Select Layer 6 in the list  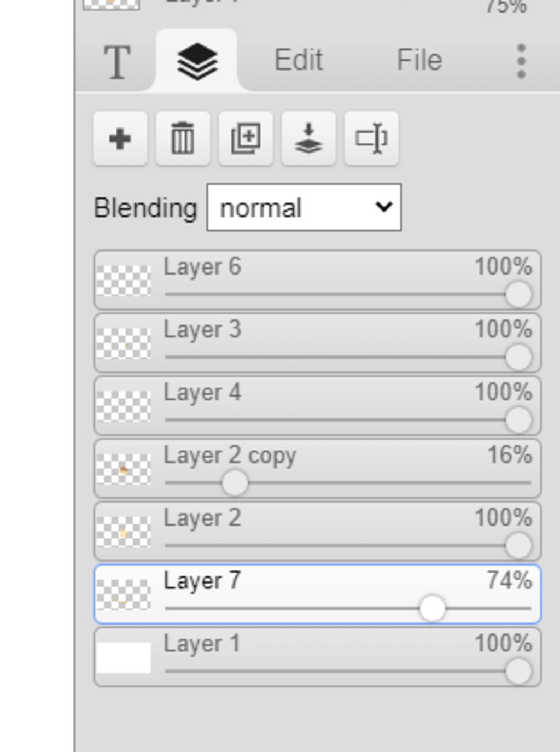pos(318,280)
